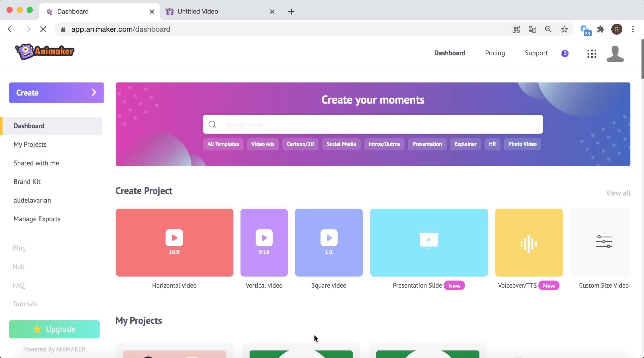Open My Projects in sidebar
Image resolution: width=644 pixels, height=358 pixels.
pos(30,145)
